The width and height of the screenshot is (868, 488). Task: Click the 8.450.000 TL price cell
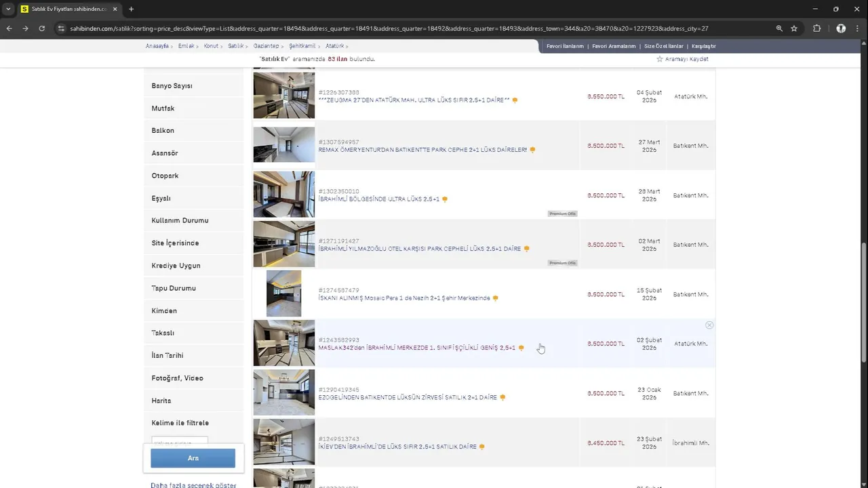606,443
